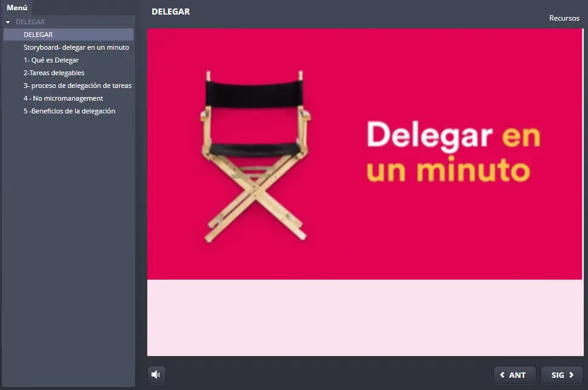The width and height of the screenshot is (588, 390).
Task: Select the top-level DELEGAR section heading
Action: coord(30,22)
